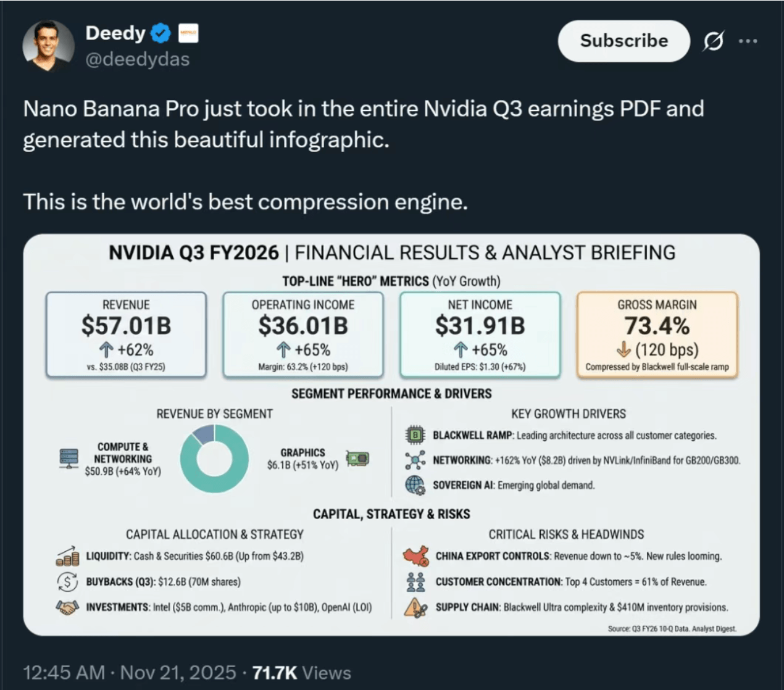Click the Investments handshake icon
784x690 pixels.
67,607
